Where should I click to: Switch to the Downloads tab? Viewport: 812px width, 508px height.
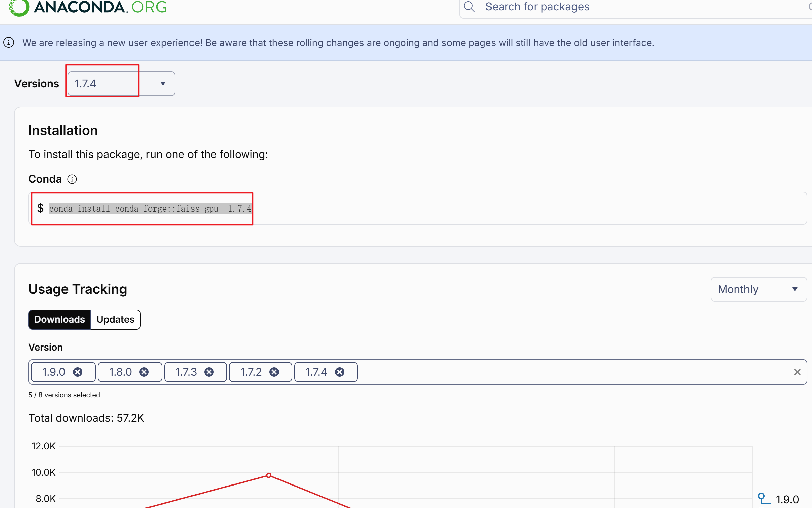[x=59, y=320]
